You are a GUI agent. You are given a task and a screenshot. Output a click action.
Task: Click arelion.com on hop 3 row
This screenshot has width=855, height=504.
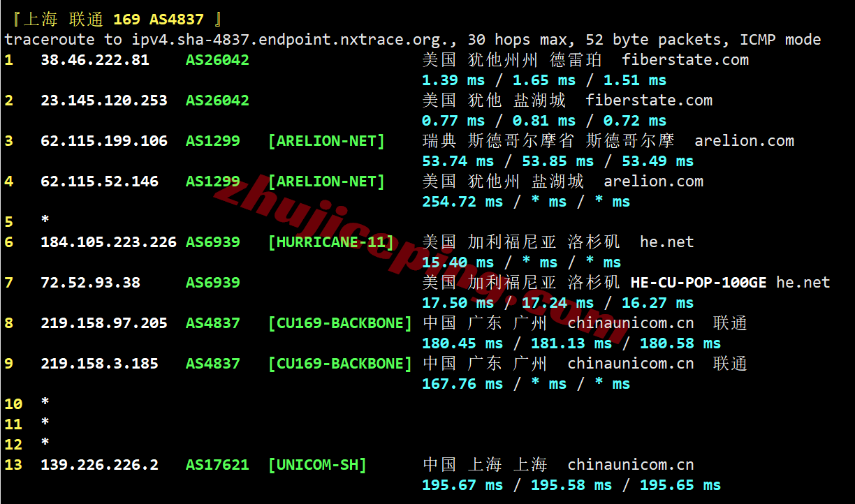(x=745, y=141)
